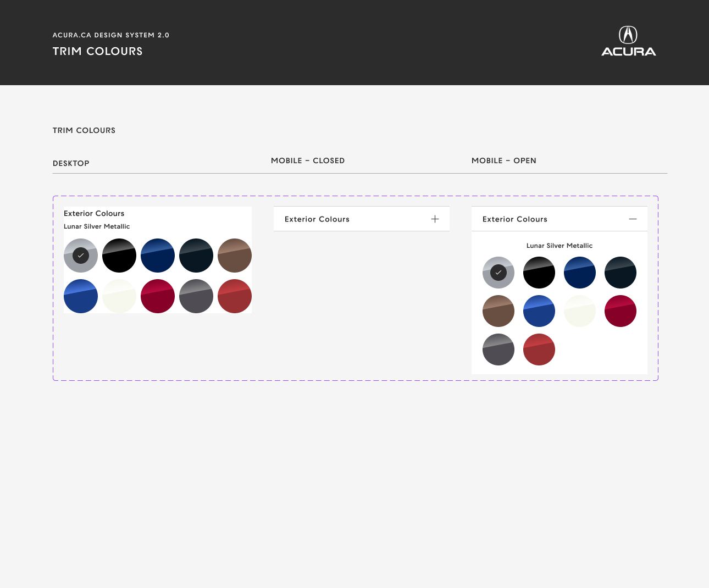Select black swatch in mobile open panel
Viewport: 709px width, 588px height.
[x=539, y=273]
